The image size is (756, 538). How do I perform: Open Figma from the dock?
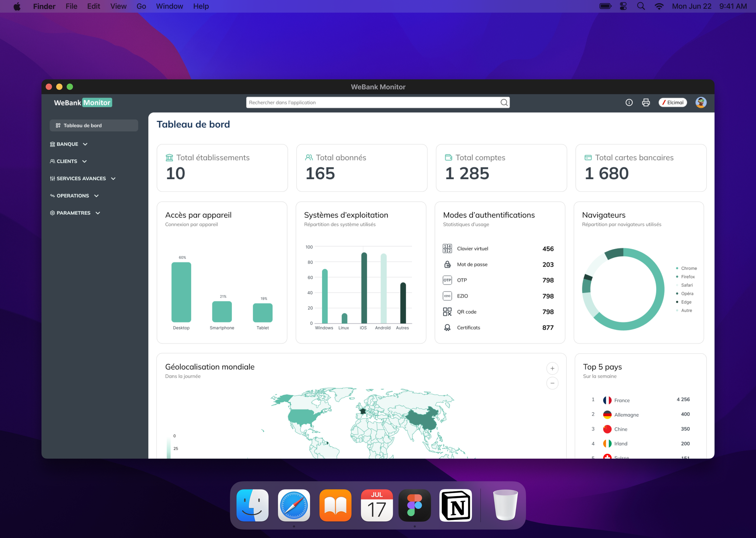coord(414,505)
